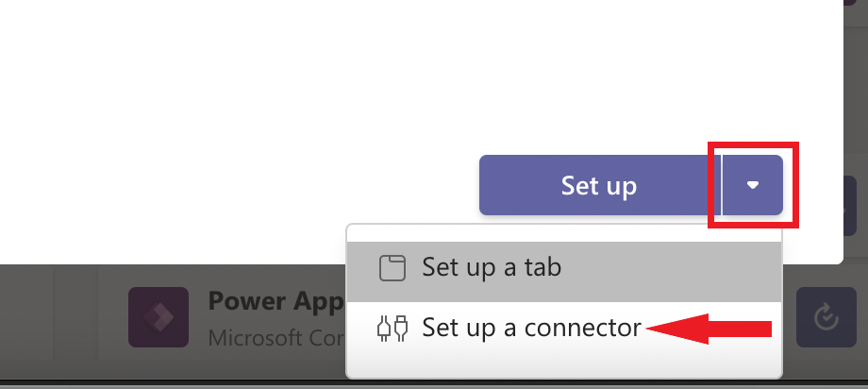Click the purple Set up button

599,185
